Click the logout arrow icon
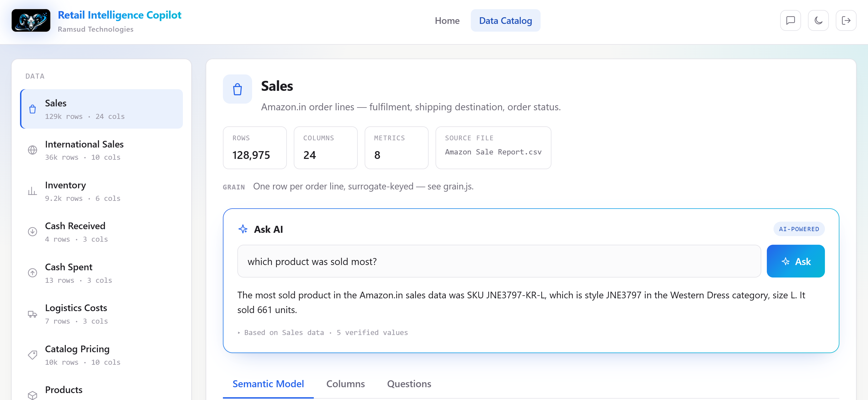Viewport: 868px width, 400px height. (x=846, y=21)
